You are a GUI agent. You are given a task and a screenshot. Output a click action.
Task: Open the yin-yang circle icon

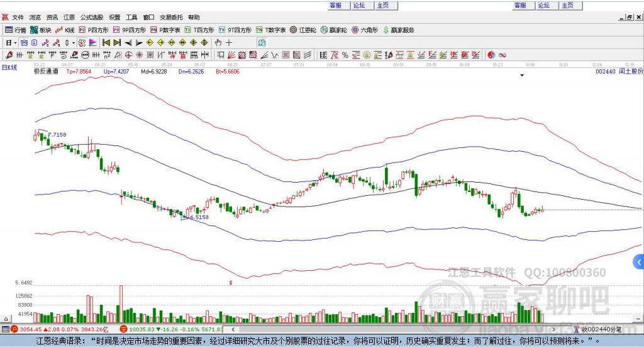(491, 55)
